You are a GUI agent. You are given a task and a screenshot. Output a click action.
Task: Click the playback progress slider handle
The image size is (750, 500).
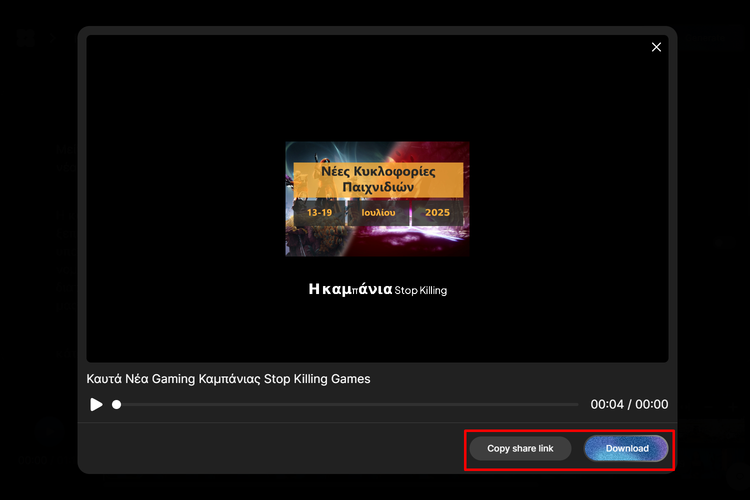[x=116, y=405]
